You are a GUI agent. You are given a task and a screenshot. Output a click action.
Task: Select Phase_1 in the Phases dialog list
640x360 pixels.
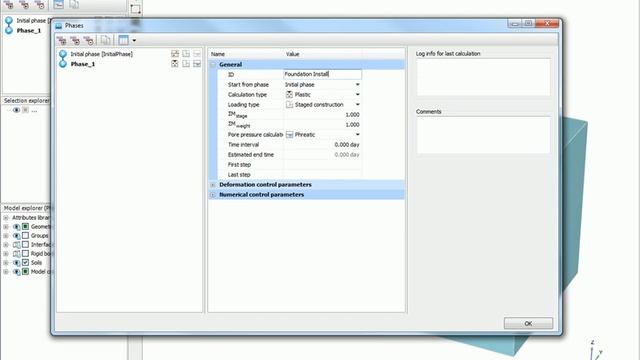click(x=83, y=64)
